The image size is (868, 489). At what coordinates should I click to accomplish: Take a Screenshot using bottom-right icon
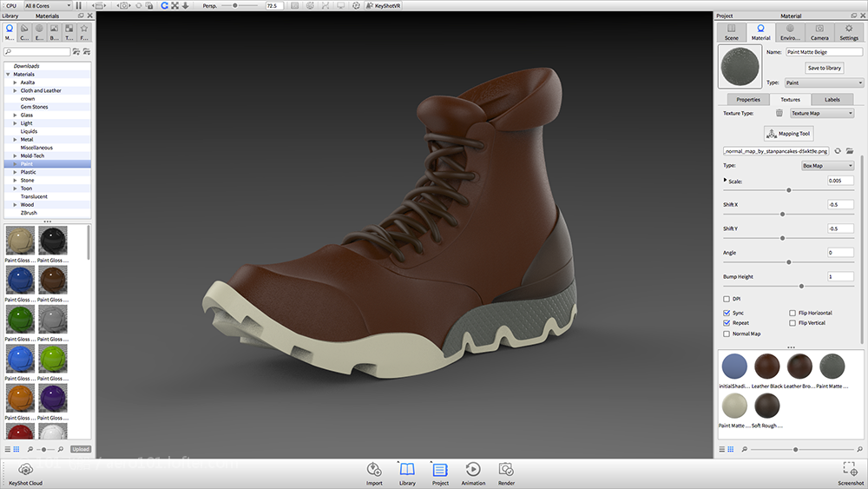[x=850, y=470]
